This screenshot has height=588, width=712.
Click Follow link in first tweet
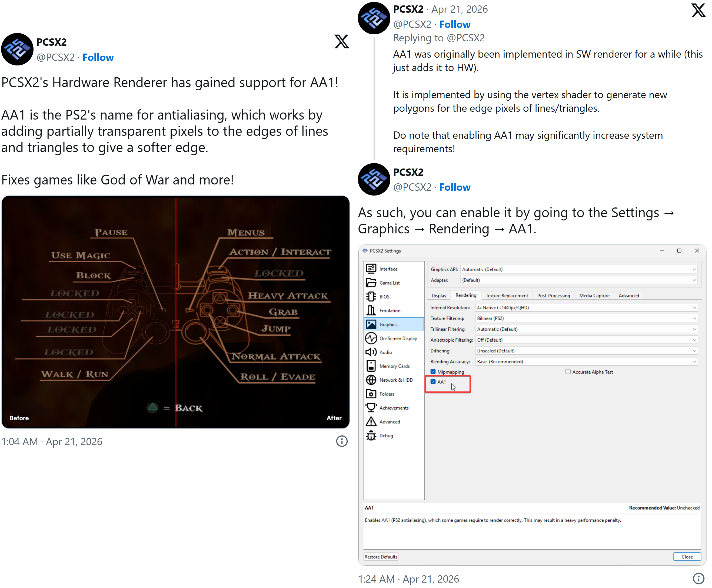98,57
